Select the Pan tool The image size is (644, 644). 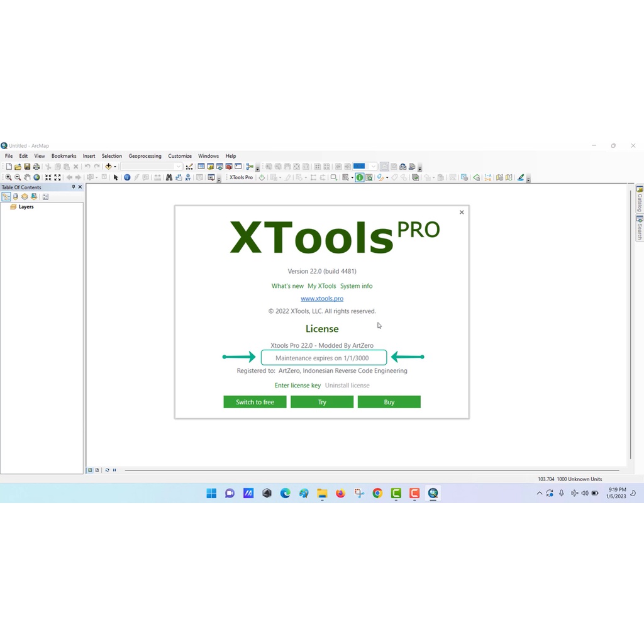click(27, 177)
